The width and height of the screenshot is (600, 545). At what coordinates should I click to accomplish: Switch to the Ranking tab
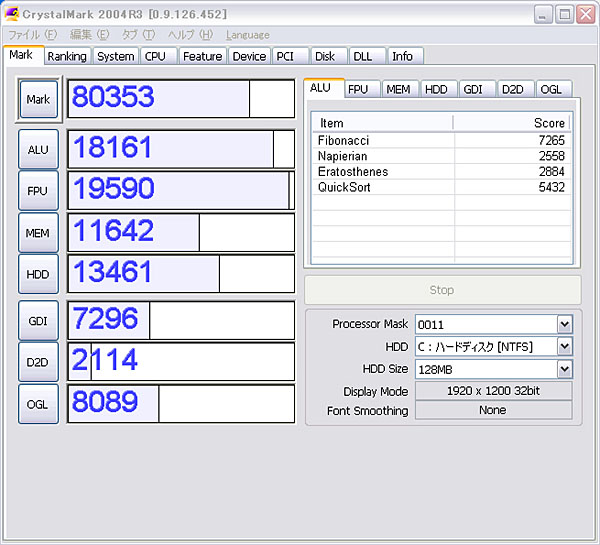(x=67, y=56)
